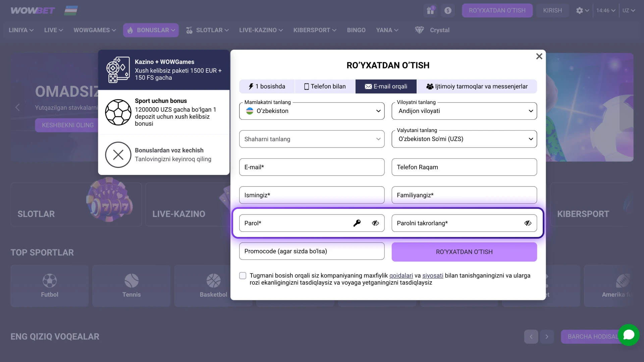Check the privacy rules agreement checkbox

tap(243, 276)
